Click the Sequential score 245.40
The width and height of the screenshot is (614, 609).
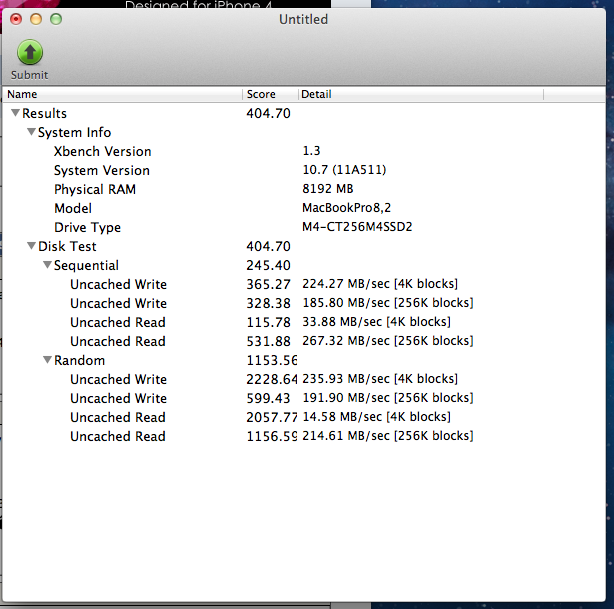coord(268,265)
